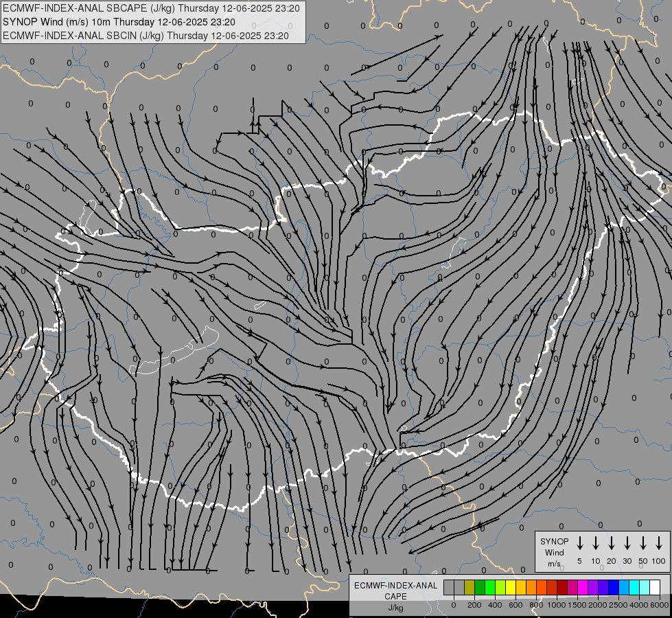The width and height of the screenshot is (672, 618).
Task: Click the 2000 tick label in the CAPE scale
Action: tap(598, 605)
